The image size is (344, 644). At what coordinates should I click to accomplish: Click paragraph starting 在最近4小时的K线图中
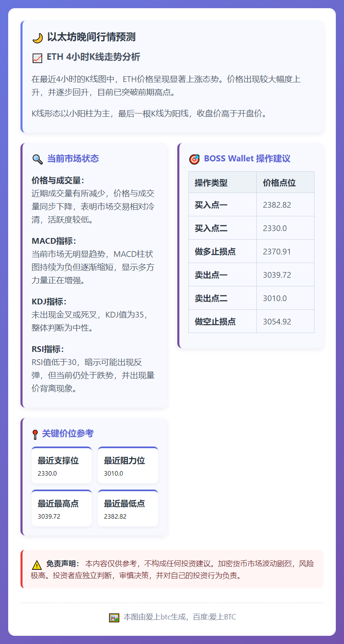tap(166, 86)
